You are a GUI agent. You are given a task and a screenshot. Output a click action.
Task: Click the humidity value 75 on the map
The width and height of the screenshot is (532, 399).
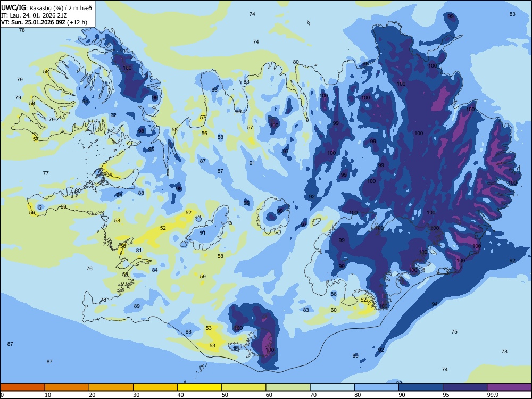click(x=454, y=332)
